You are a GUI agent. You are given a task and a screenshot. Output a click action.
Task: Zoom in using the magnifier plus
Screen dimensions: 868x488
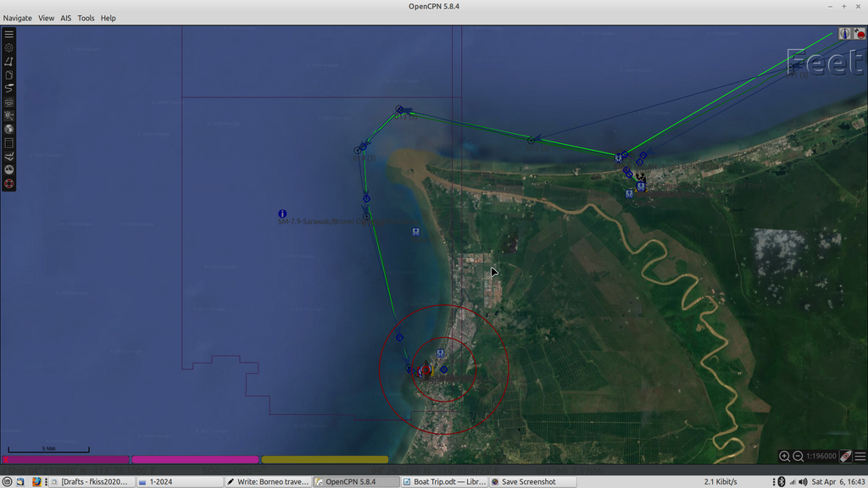tap(784, 456)
